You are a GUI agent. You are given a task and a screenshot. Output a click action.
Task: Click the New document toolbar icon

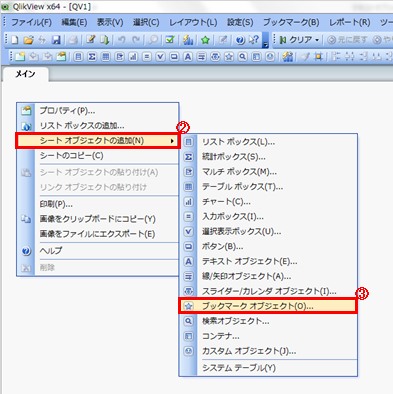pyautogui.click(x=14, y=40)
